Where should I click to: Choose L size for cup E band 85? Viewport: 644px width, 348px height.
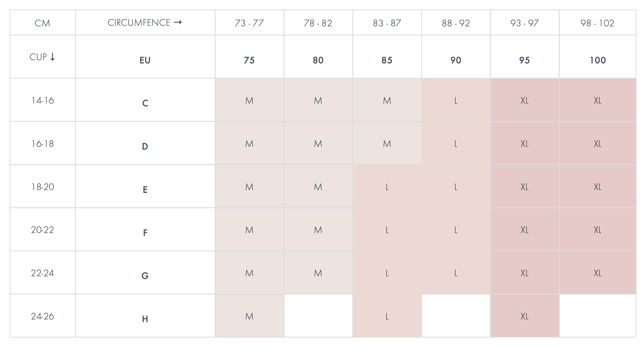387,187
